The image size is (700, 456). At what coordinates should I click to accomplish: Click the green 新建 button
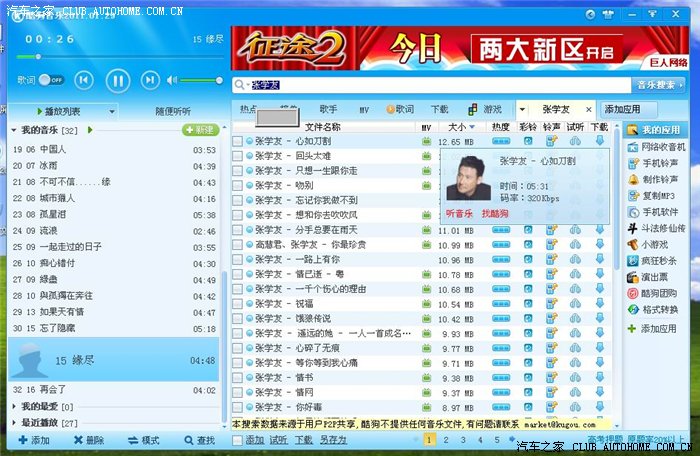point(200,131)
